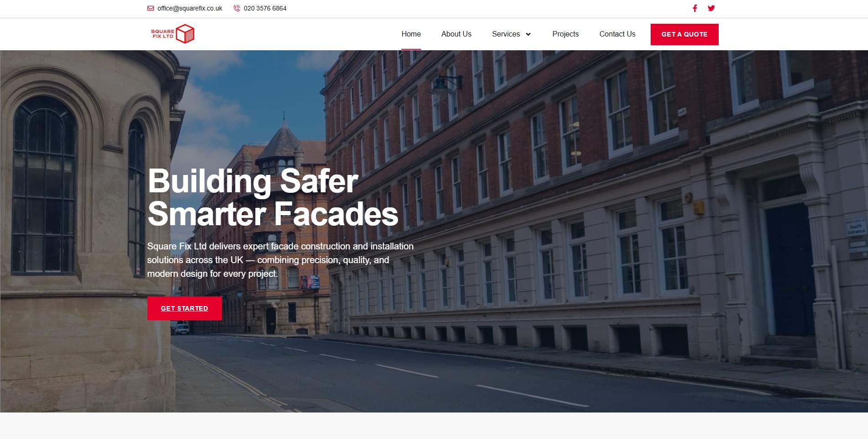Screen dimensions: 868x439
Task: Click the Get A Quote button
Action: tap(684, 34)
